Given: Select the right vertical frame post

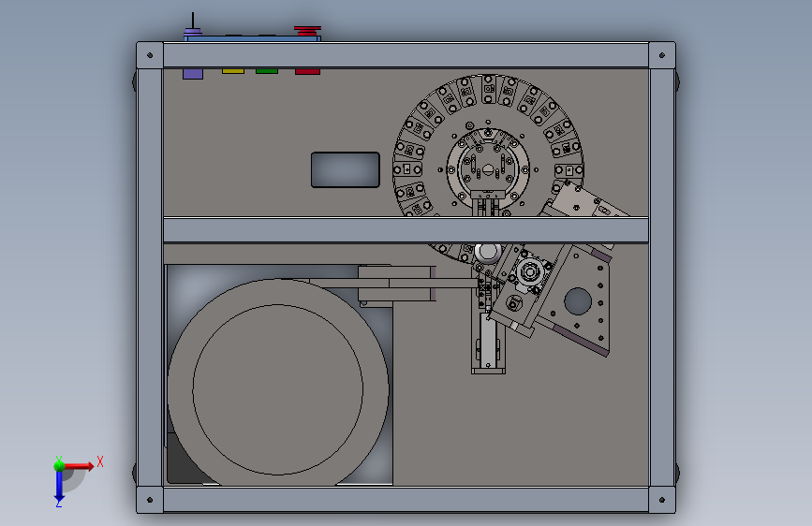Looking at the screenshot, I should coord(662,277).
